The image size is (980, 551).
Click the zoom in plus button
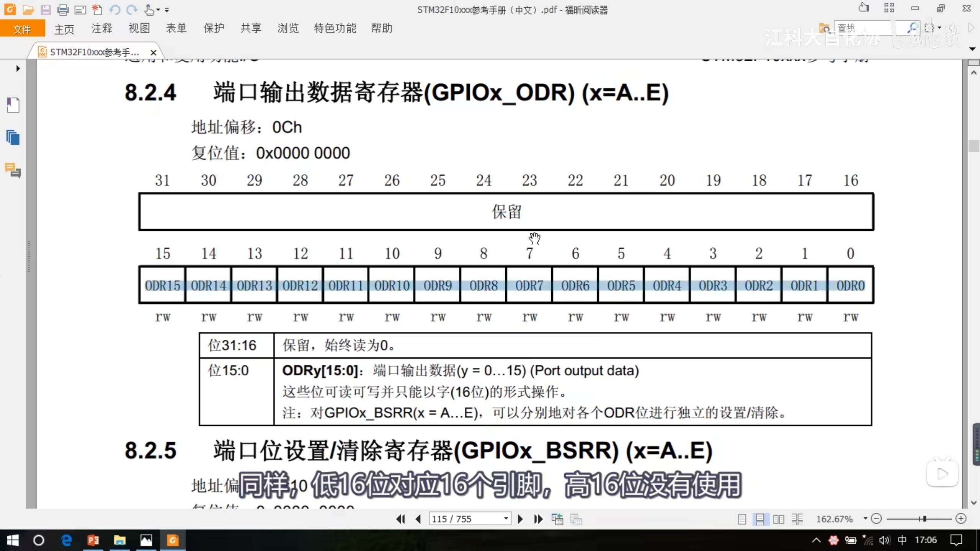pyautogui.click(x=961, y=518)
